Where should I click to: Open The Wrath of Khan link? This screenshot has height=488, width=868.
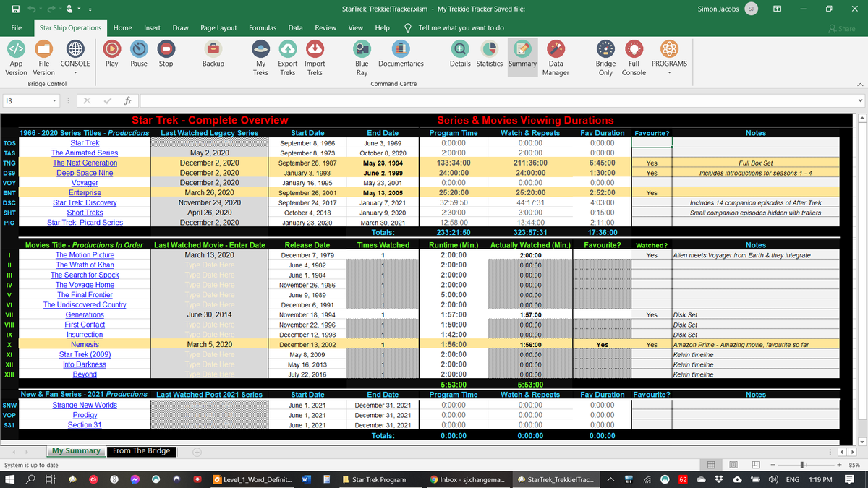tap(85, 265)
